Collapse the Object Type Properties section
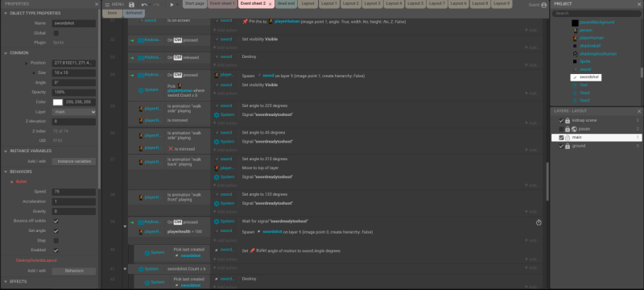The image size is (644, 290). click(x=6, y=13)
